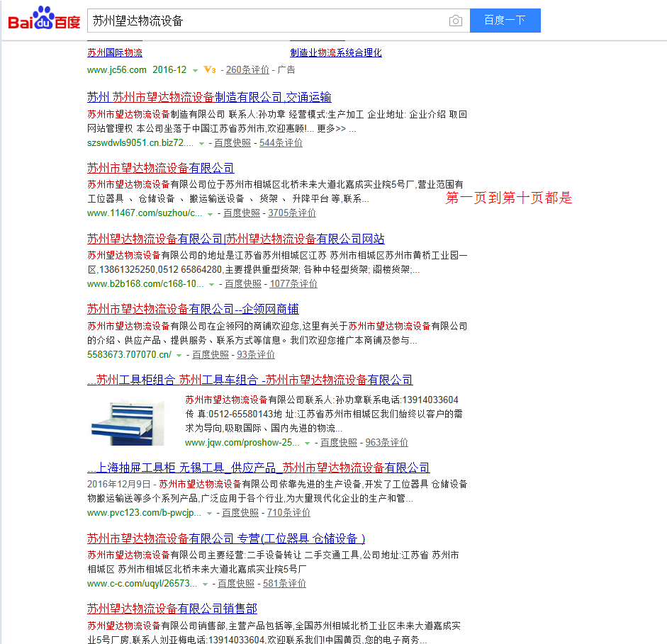The width and height of the screenshot is (667, 644).
Task: Open the 963条评价 link
Action: [x=387, y=443]
